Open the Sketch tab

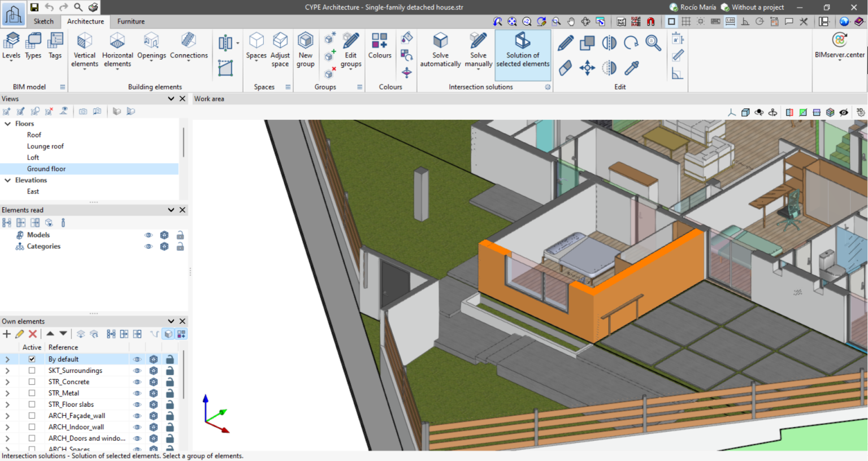(44, 21)
